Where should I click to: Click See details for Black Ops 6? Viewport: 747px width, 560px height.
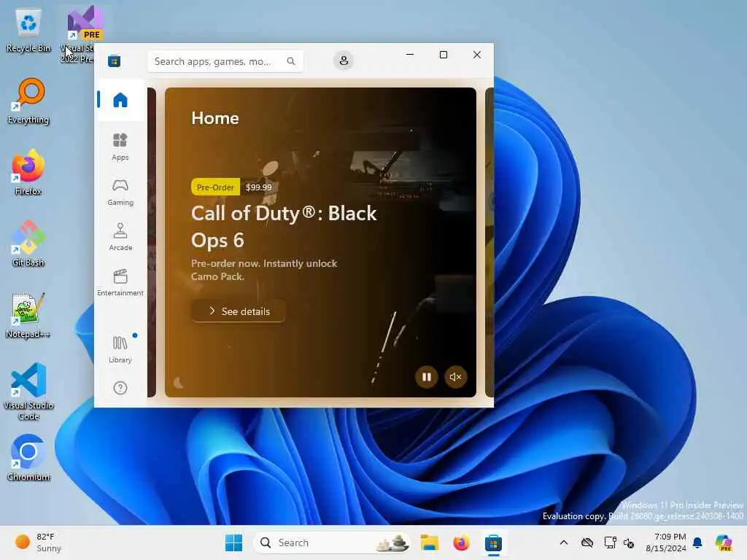[239, 311]
